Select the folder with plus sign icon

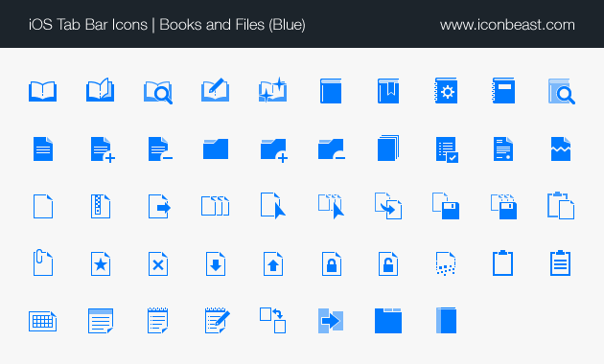(274, 150)
